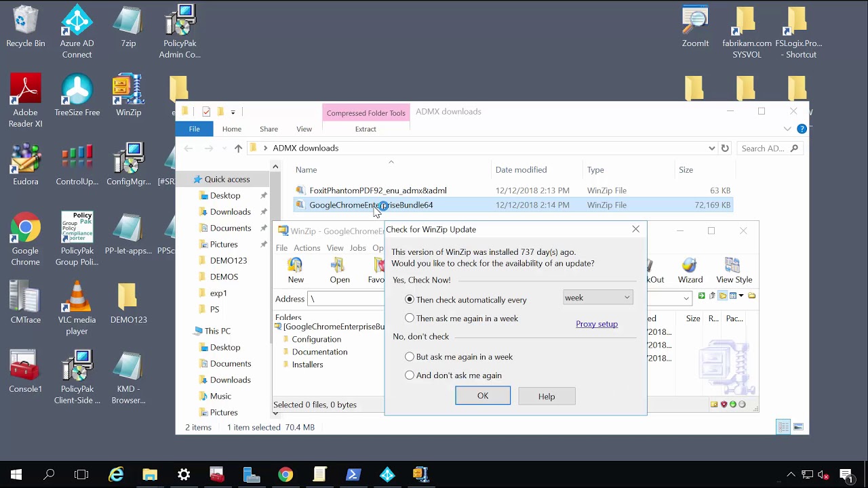
Task: Open the Extract tab under Compressed Folder Tools
Action: [x=366, y=129]
